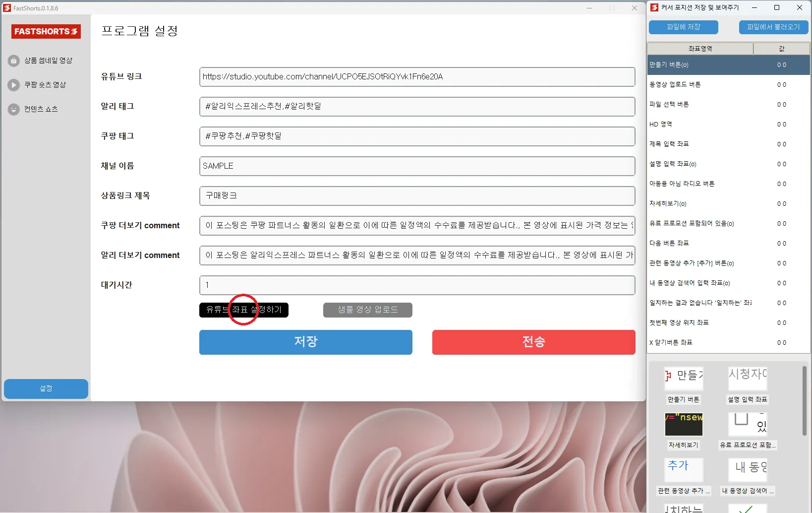Focus the 알리 태그 input field

point(417,107)
